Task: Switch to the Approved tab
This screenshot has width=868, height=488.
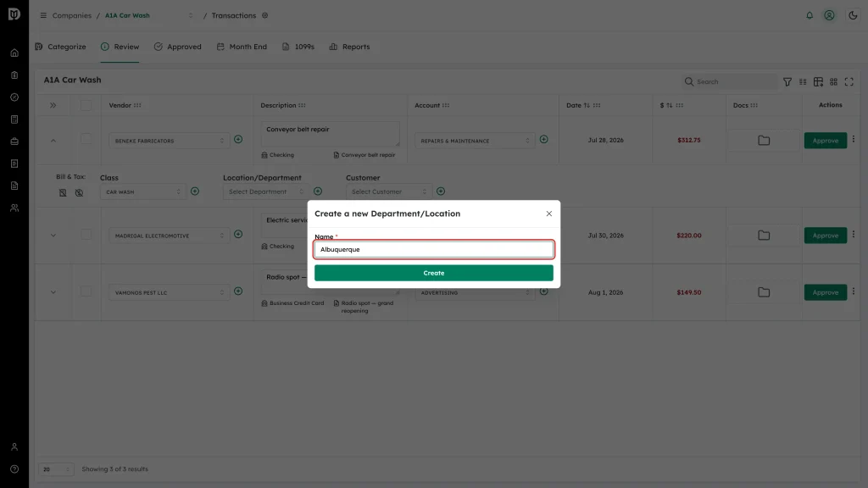Action: [178, 47]
